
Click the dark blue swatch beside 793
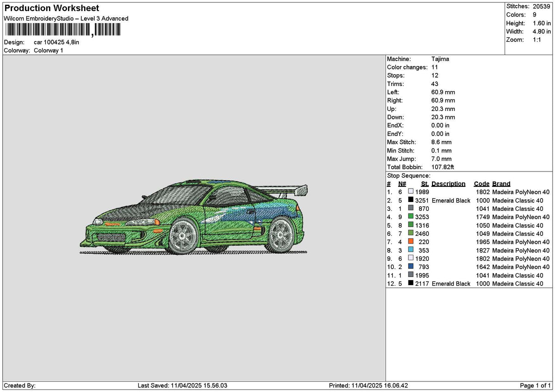point(411,267)
